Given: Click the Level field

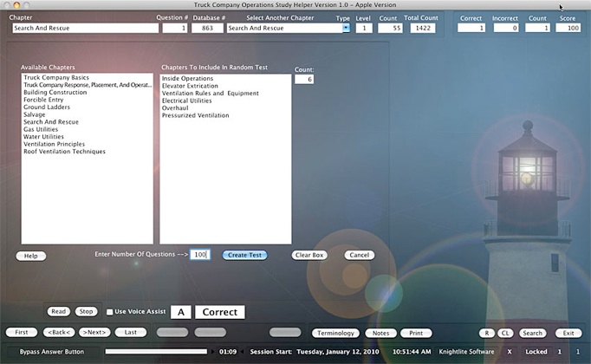Looking at the screenshot, I should [x=364, y=29].
